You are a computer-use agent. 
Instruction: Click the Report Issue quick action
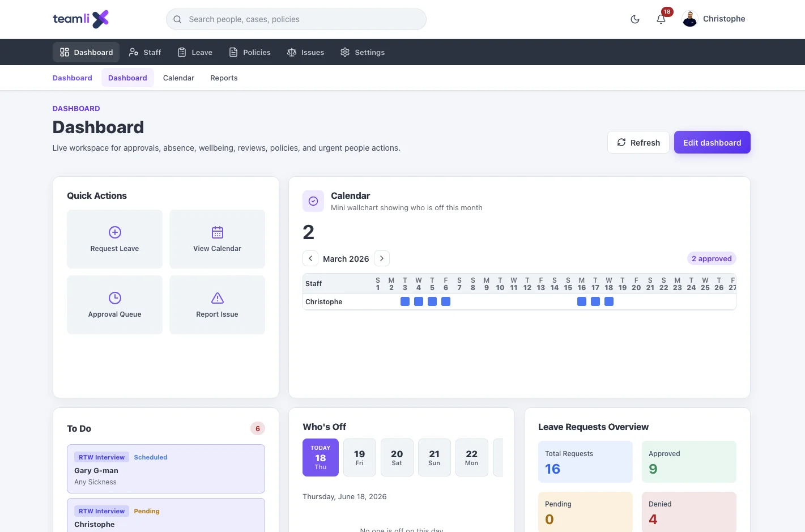pyautogui.click(x=217, y=305)
